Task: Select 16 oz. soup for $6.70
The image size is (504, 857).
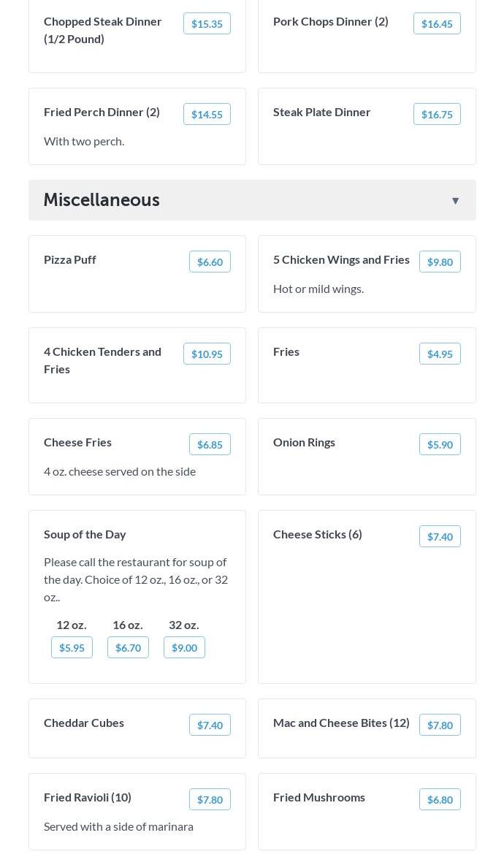Action: (128, 647)
